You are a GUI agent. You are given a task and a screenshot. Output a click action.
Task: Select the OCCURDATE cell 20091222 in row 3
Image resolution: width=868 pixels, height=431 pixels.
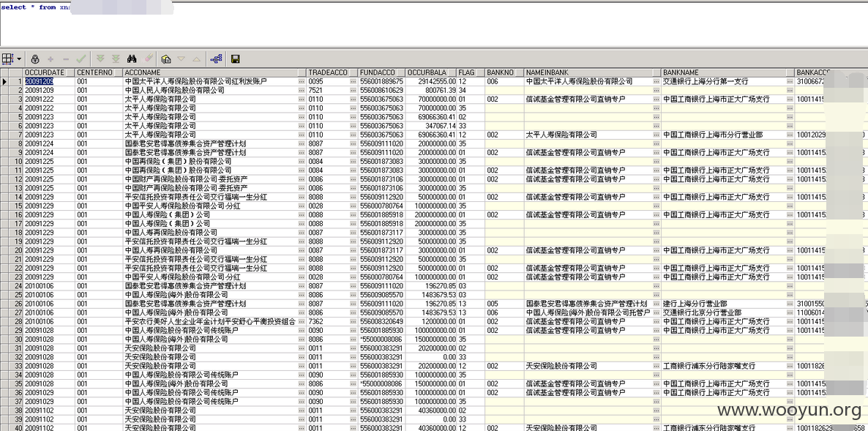coord(49,99)
